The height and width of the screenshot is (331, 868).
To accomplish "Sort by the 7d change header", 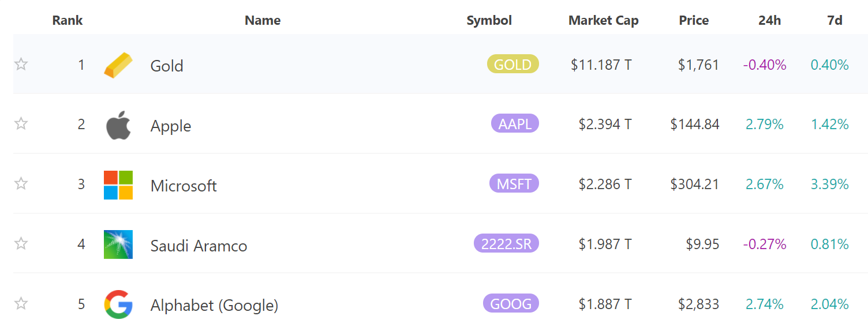I will (x=835, y=21).
